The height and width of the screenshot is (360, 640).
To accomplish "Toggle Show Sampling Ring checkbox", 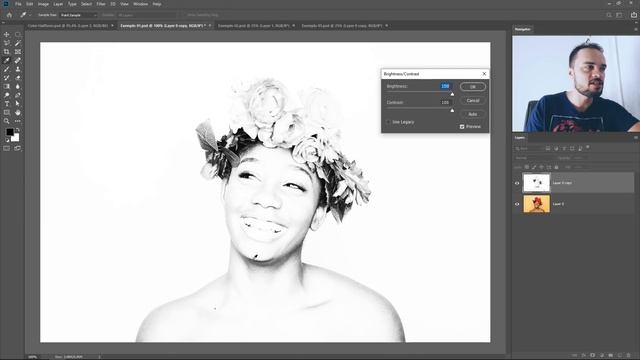I will (184, 15).
